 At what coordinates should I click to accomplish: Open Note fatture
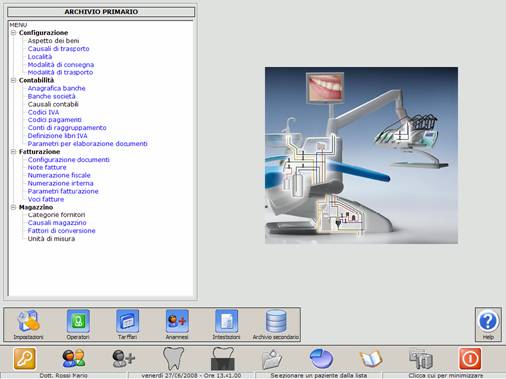click(x=47, y=167)
